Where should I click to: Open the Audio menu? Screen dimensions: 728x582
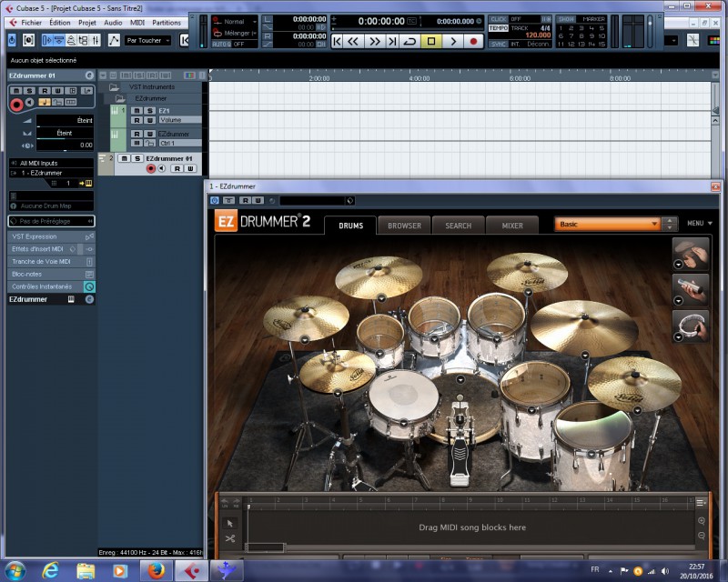(113, 22)
